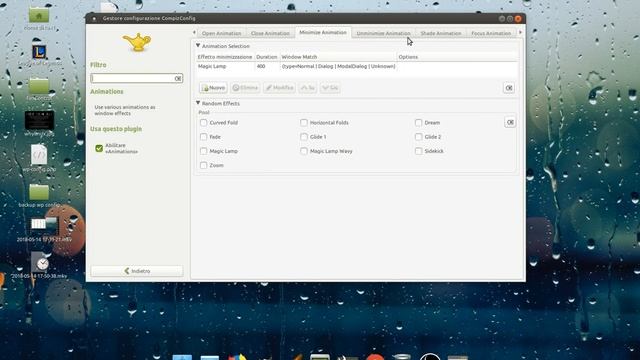Tick the Magic Lamp random effect checkbox
This screenshot has width=640, height=360.
pyautogui.click(x=203, y=151)
